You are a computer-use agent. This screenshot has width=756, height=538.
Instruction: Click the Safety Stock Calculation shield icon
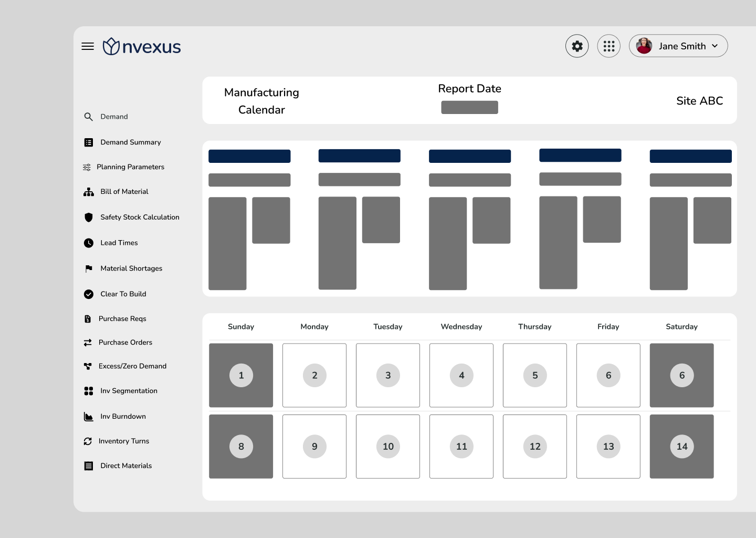click(x=89, y=217)
